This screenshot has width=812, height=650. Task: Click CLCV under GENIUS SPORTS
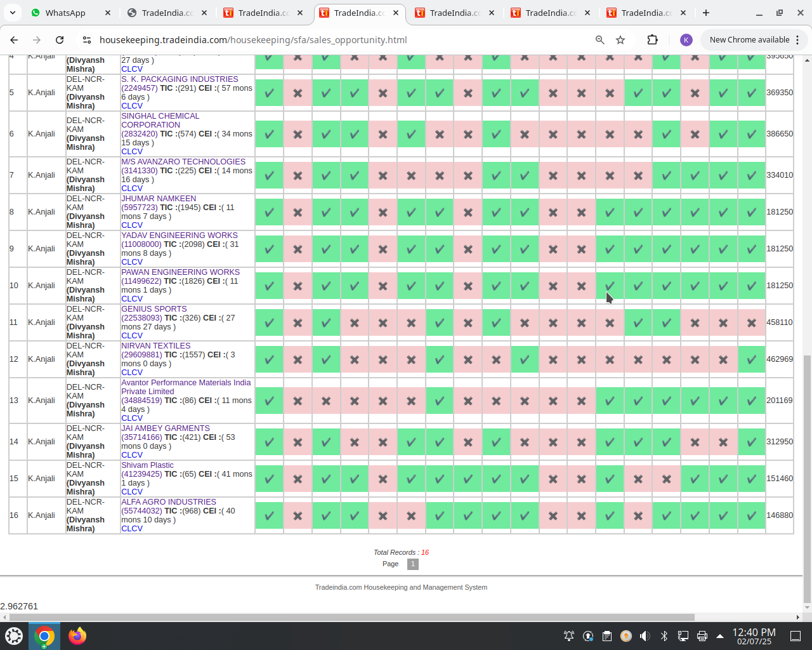[132, 336]
